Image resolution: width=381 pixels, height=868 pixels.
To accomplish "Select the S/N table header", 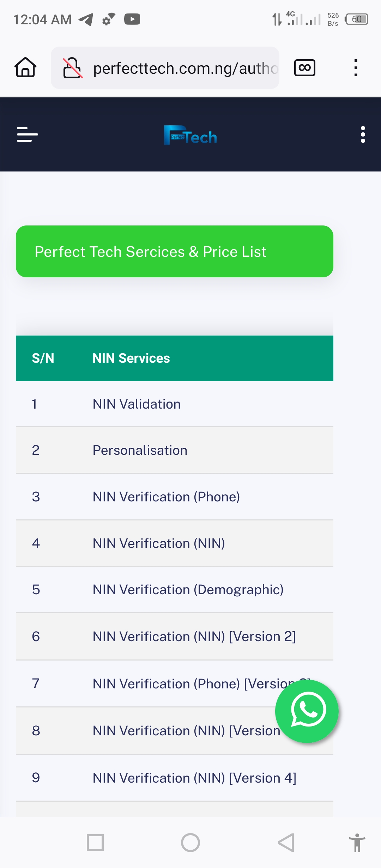I will (x=42, y=358).
